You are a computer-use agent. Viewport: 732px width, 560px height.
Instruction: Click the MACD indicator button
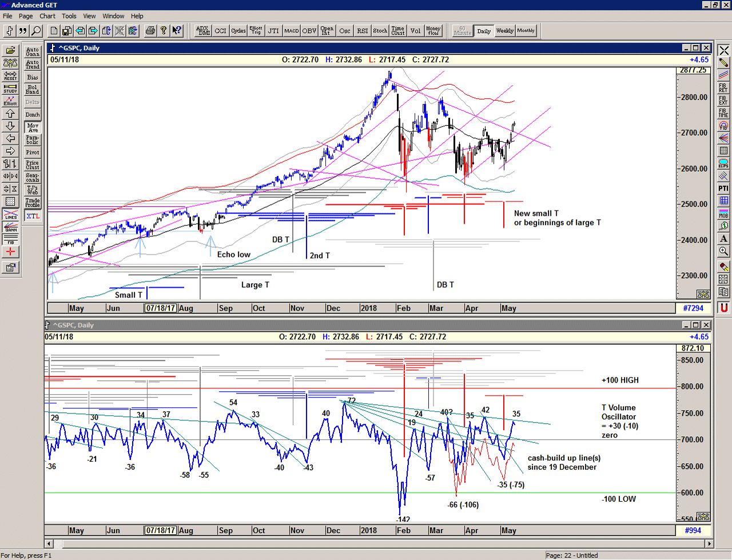[x=292, y=31]
